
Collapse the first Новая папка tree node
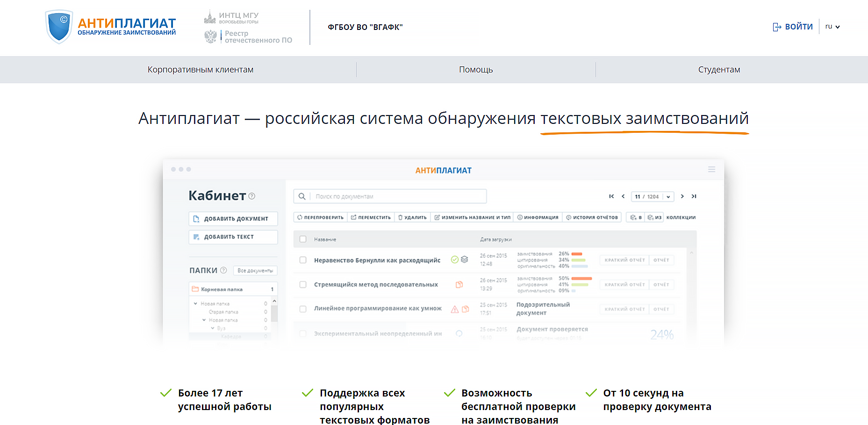click(195, 303)
